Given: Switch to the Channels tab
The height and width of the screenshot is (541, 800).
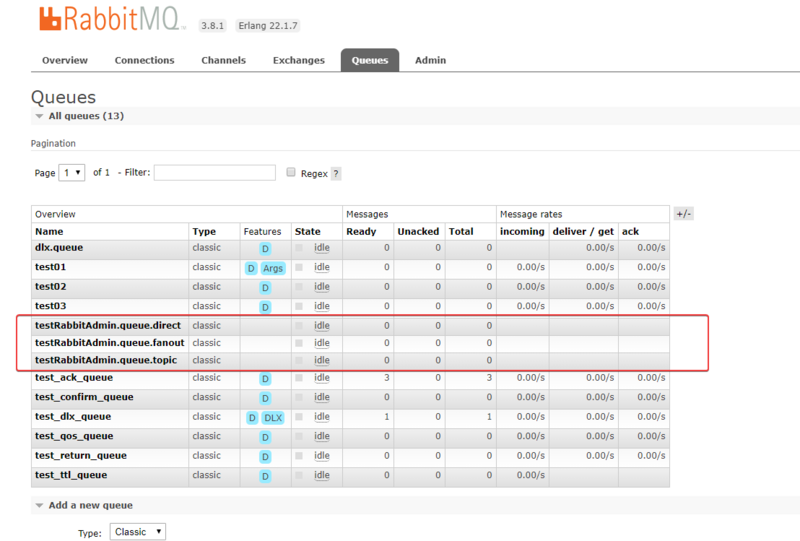Looking at the screenshot, I should pyautogui.click(x=223, y=60).
